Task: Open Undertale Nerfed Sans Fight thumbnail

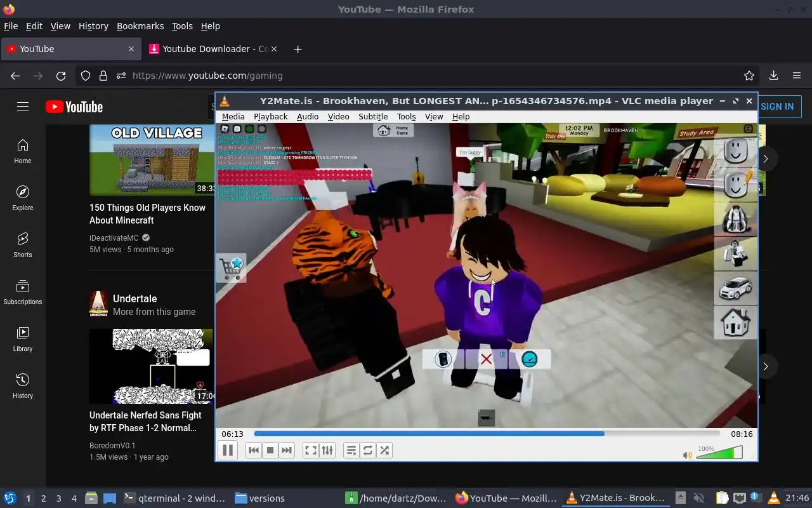Action: 152,366
